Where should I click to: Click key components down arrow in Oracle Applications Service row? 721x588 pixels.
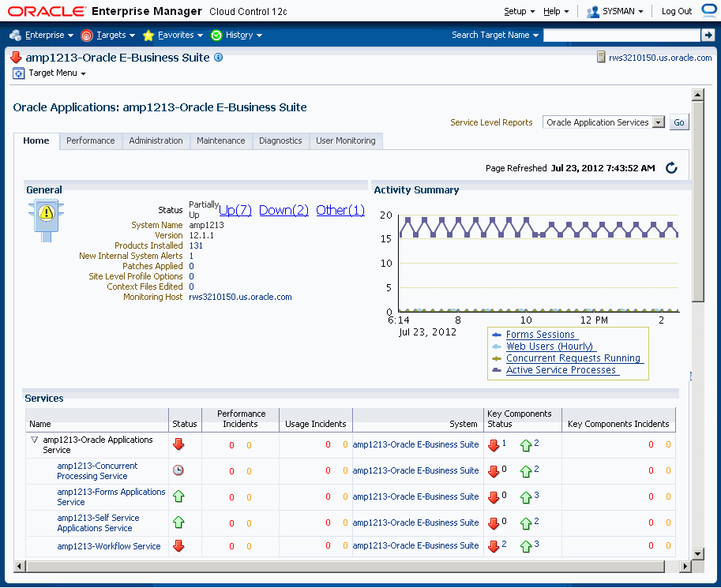point(494,445)
